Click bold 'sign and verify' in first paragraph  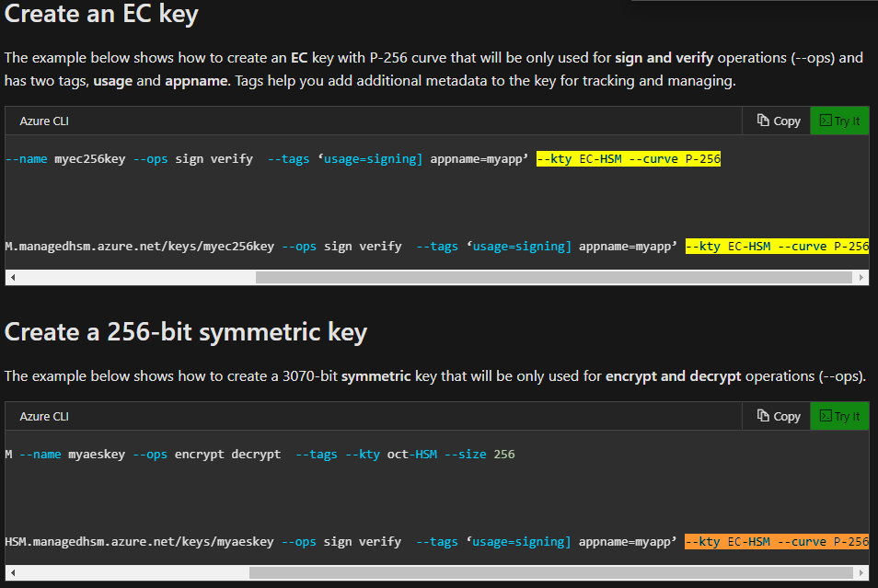[x=664, y=58]
